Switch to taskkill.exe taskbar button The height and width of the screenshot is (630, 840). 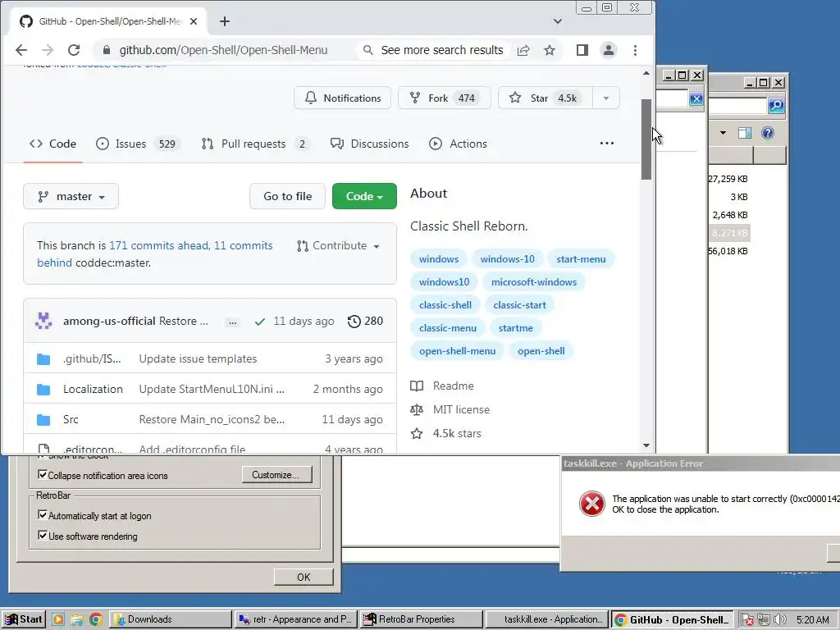click(x=546, y=619)
